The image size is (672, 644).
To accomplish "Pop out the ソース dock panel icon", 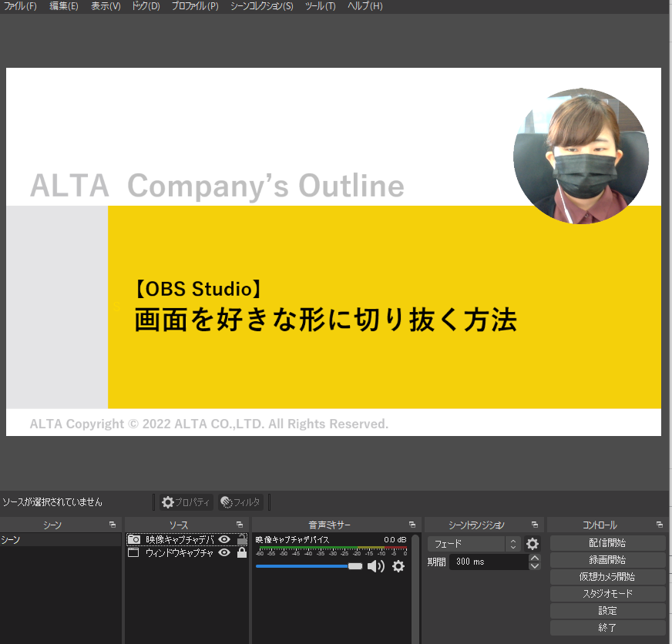I will (x=240, y=525).
